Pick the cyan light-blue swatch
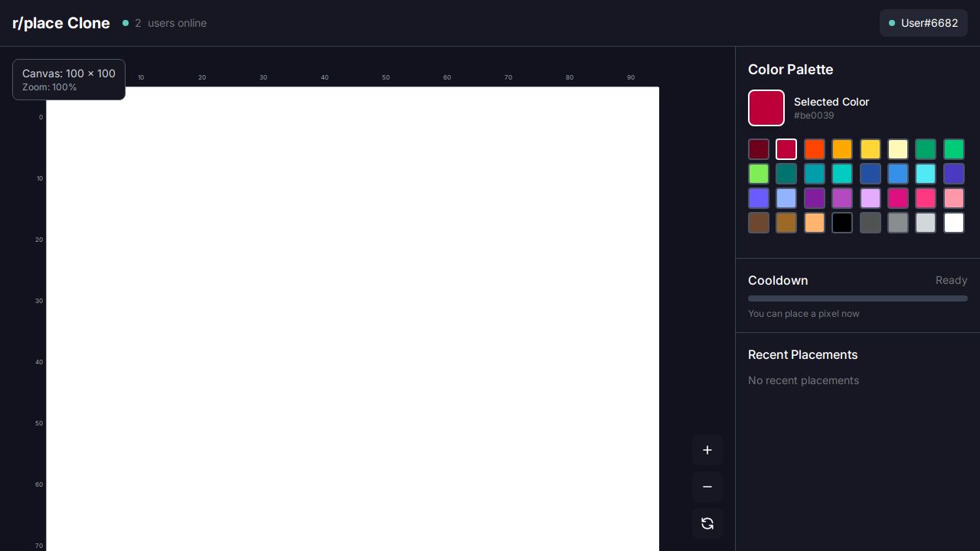This screenshot has height=551, width=980. pos(926,174)
